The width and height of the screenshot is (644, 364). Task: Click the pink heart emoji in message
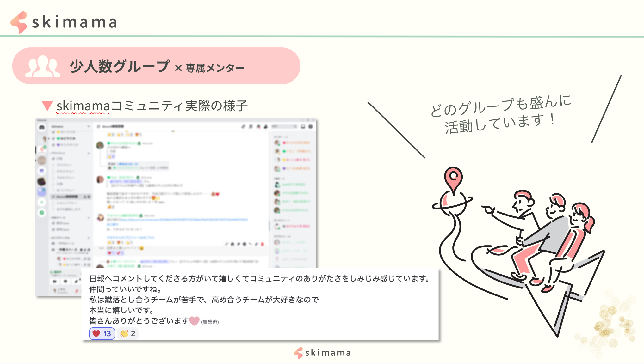pyautogui.click(x=194, y=321)
